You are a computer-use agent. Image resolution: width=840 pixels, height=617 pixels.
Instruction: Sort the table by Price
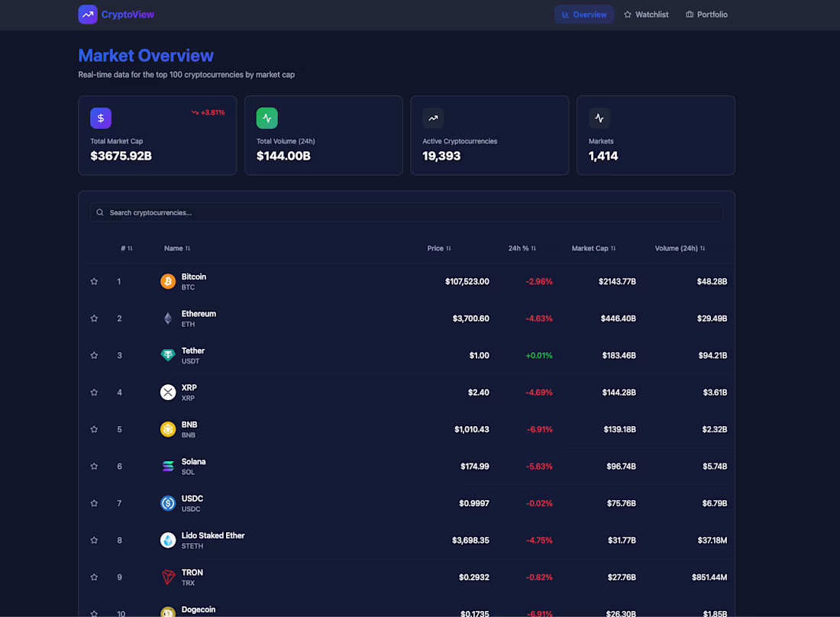pos(439,248)
